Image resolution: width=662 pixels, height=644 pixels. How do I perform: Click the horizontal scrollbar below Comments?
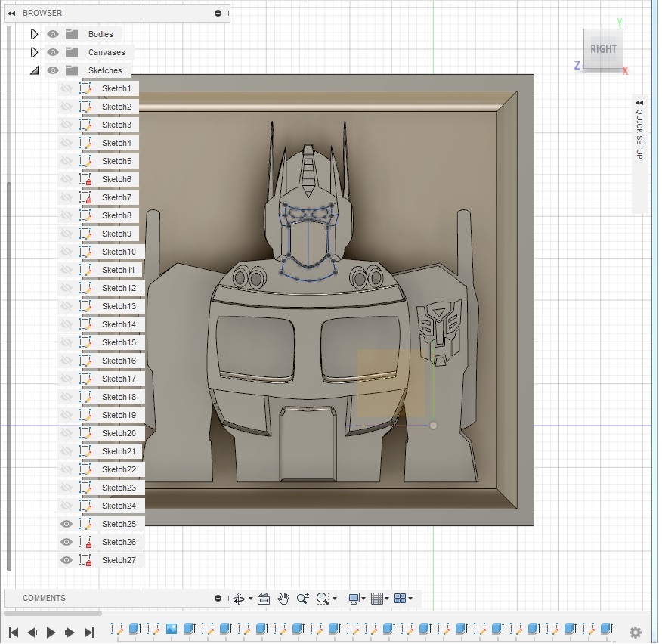click(x=53, y=613)
